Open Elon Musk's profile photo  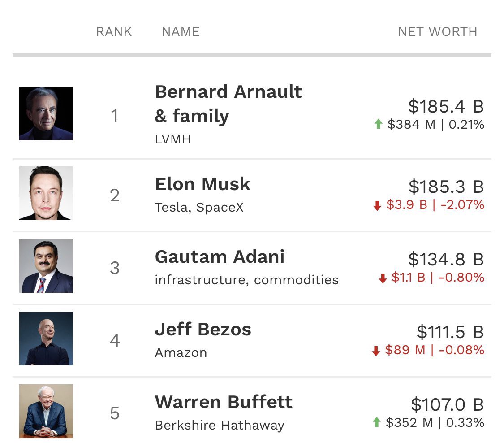coord(46,193)
